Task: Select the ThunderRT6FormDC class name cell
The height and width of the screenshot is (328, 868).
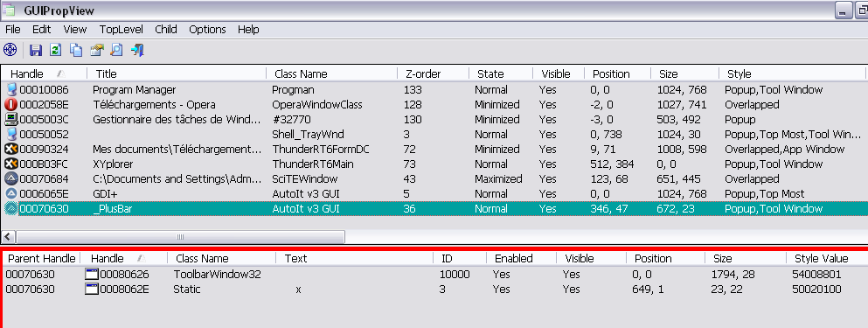Action: 321,149
